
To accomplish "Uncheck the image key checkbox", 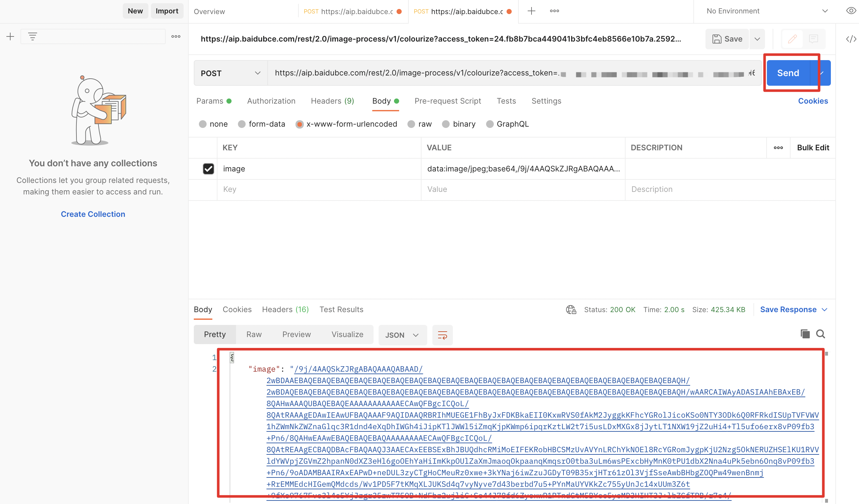I will tap(208, 169).
